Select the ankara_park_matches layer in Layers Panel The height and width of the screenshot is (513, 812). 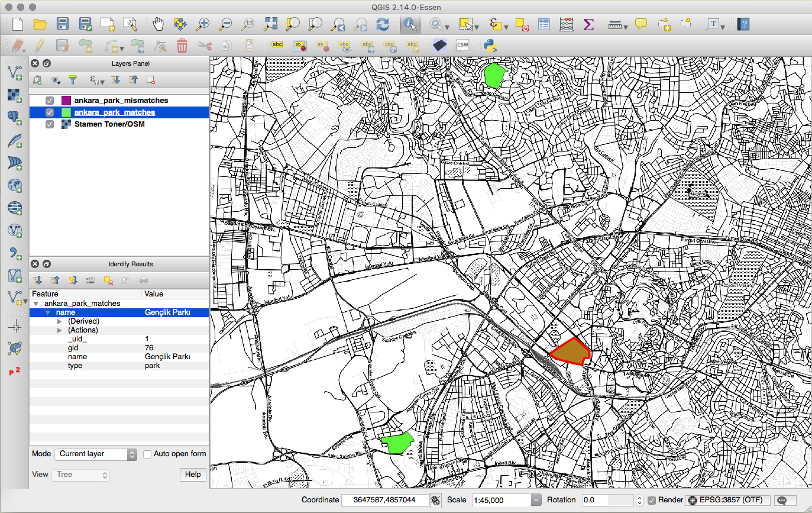coord(115,112)
